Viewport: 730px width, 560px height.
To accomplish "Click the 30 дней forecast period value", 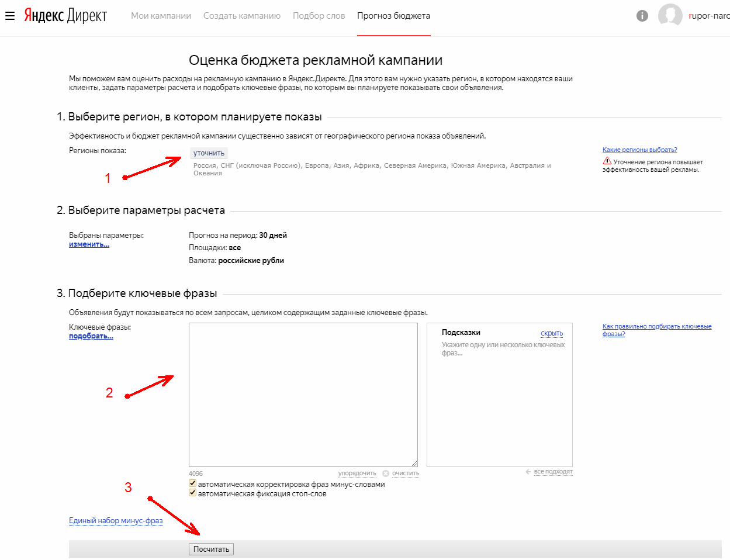I will (x=273, y=236).
